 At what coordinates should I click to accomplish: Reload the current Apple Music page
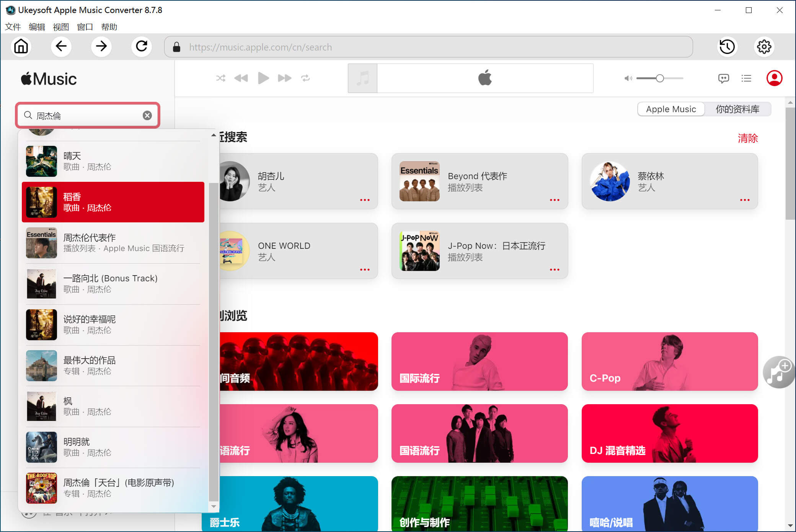(x=141, y=47)
